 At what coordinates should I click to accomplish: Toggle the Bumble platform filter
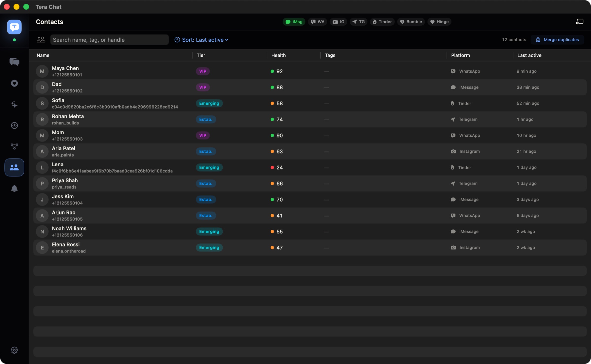point(411,22)
